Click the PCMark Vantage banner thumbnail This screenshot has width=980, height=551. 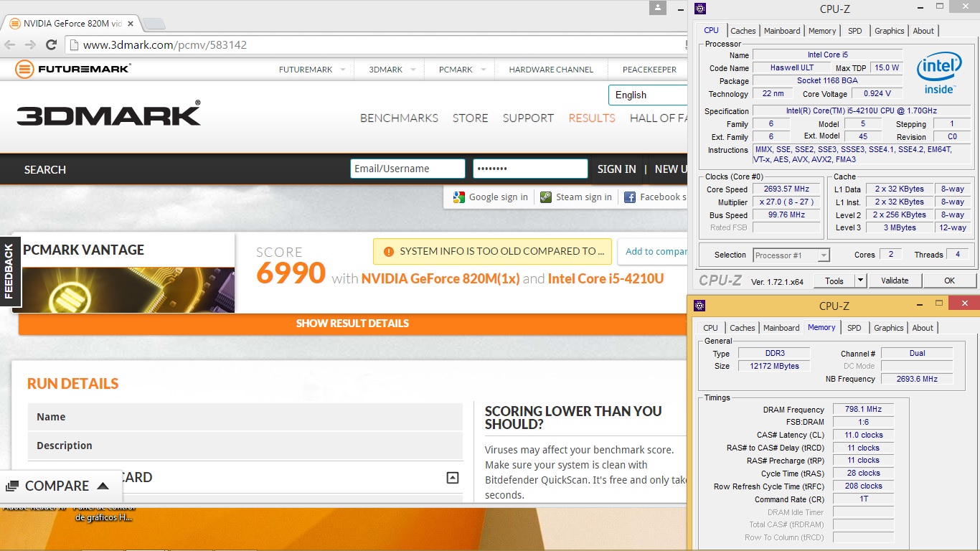click(128, 289)
